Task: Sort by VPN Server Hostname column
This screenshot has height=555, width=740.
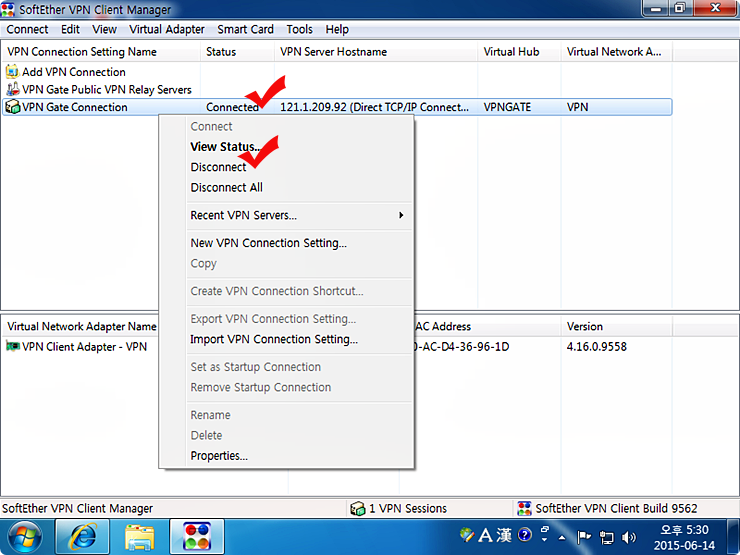Action: tap(376, 52)
